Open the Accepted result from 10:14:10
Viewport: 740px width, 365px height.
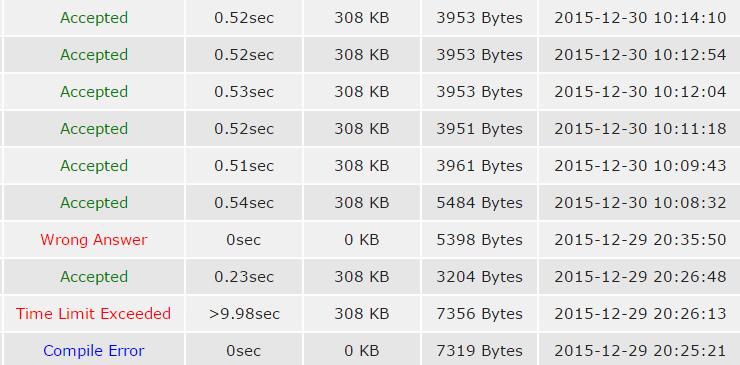point(94,18)
